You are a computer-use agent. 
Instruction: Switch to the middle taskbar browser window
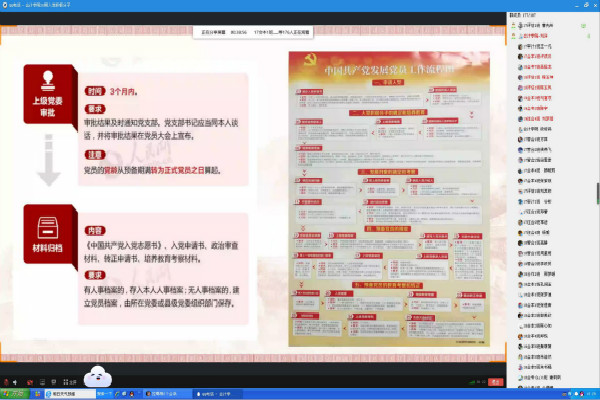[x=165, y=393]
